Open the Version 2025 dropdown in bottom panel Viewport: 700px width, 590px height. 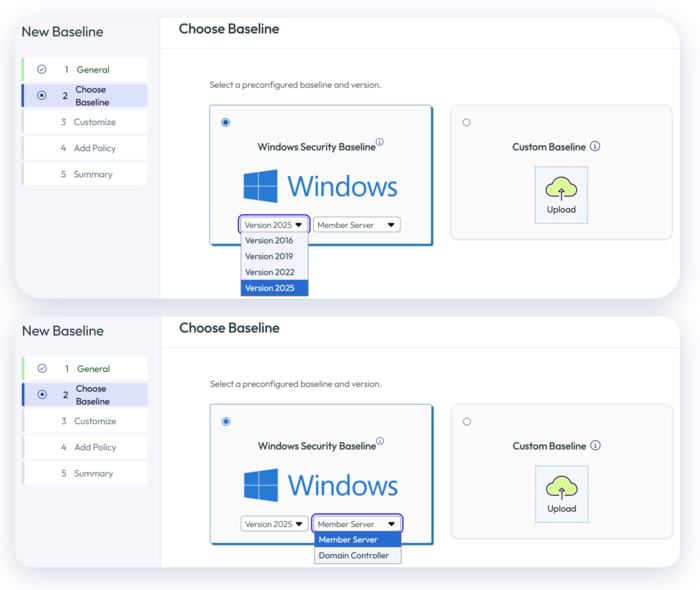[275, 524]
